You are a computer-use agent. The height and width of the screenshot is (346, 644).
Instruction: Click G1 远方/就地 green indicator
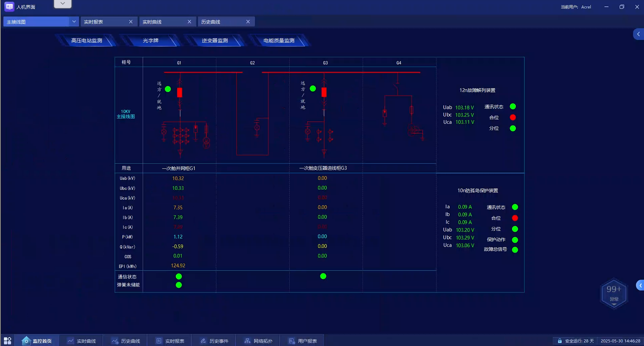168,89
